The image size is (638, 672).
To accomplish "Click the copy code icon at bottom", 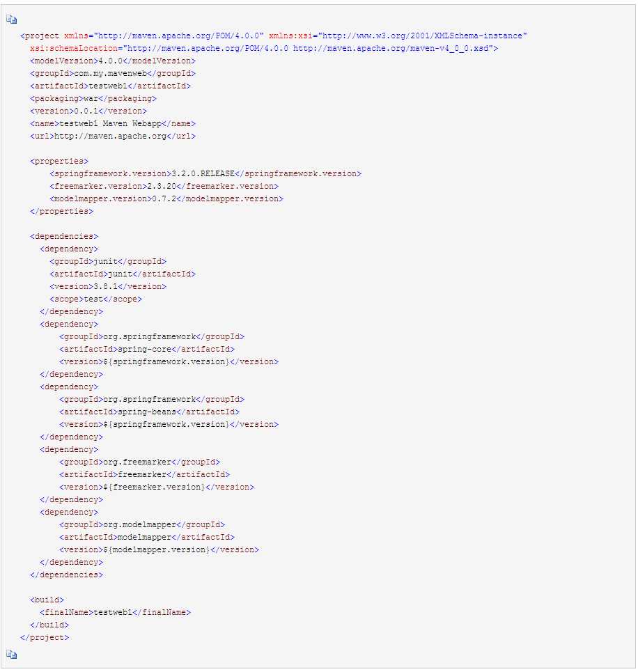I will (12, 655).
